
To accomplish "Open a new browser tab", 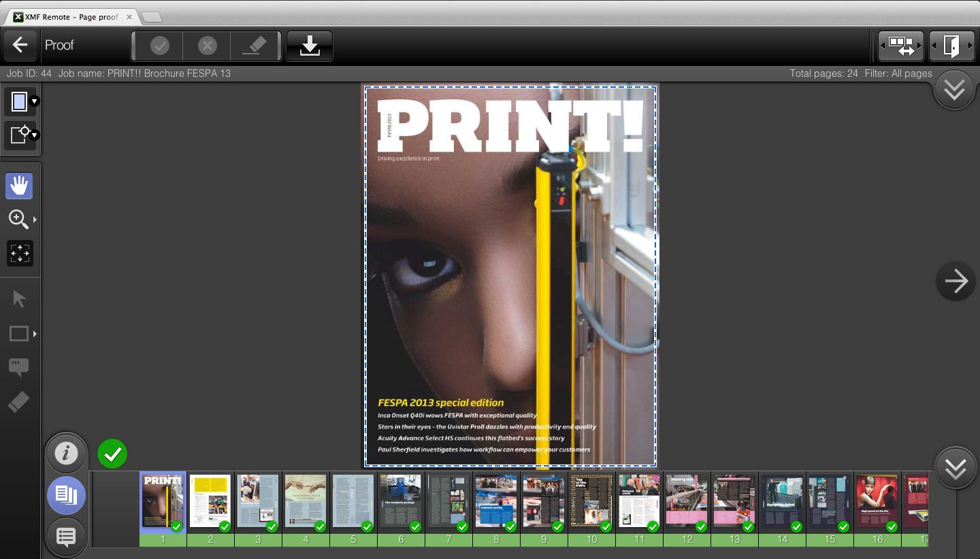I will point(151,17).
